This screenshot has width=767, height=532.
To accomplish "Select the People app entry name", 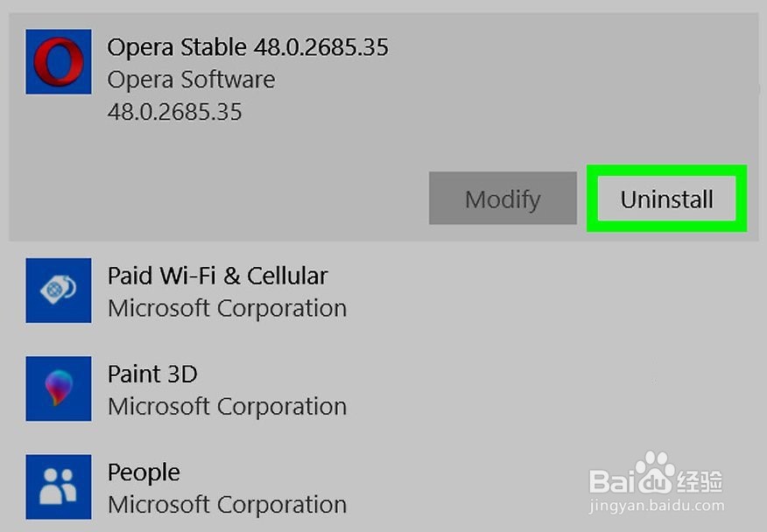I will [x=144, y=472].
